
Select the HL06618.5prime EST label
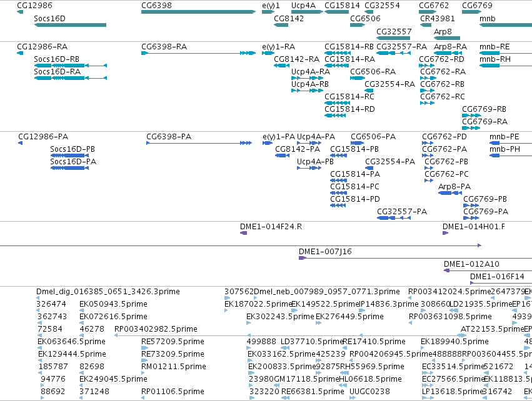(371, 379)
